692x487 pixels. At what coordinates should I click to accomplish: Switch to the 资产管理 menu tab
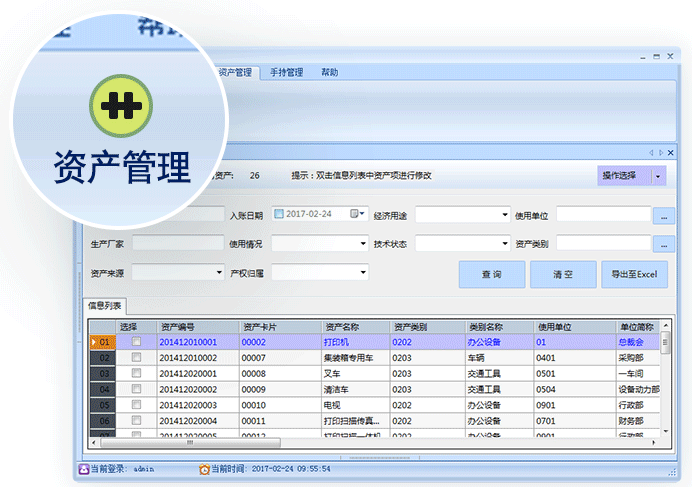pyautogui.click(x=235, y=72)
